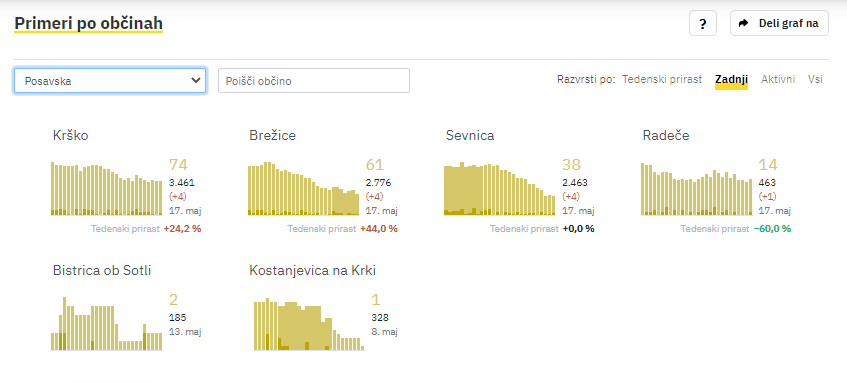Click the Krško municipality title
Screen dimensions: 847x383
pyautogui.click(x=70, y=136)
